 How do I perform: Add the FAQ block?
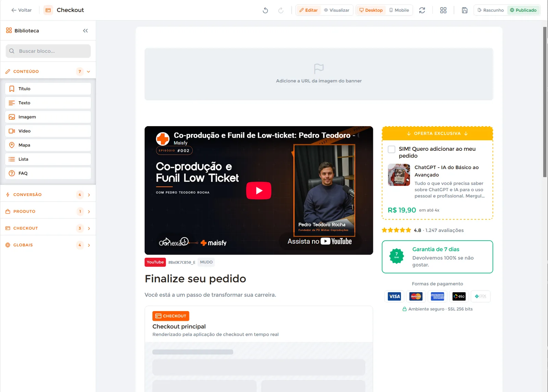click(48, 173)
